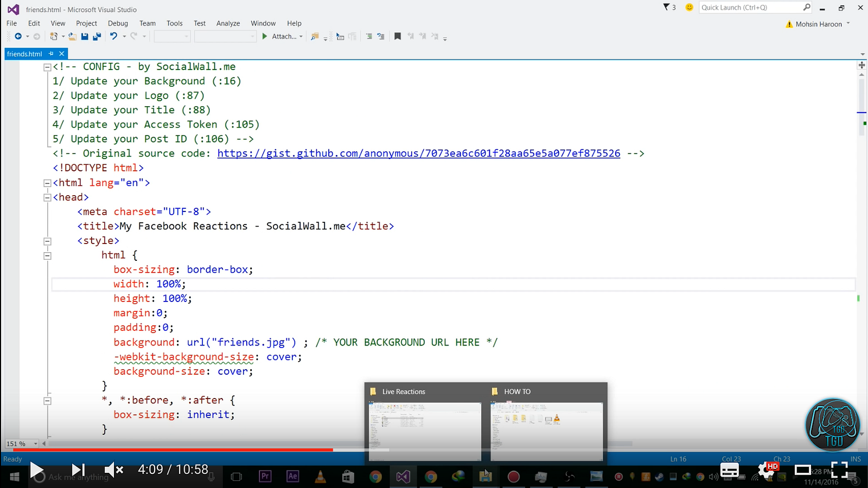Seek video using the red progress bar
The image size is (868, 488).
[x=174, y=450]
